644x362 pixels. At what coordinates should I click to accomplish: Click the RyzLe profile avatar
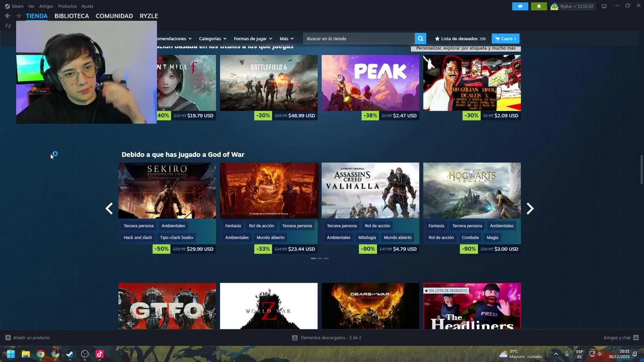tap(554, 6)
